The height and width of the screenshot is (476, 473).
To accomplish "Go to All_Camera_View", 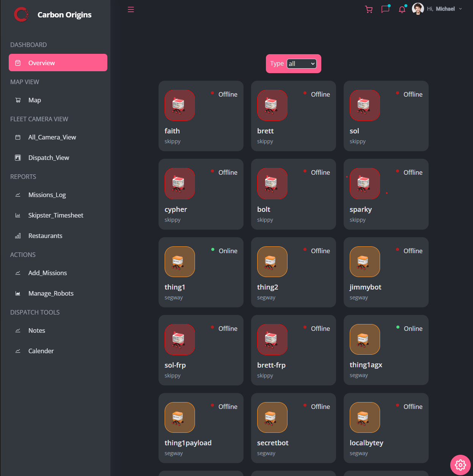I will point(52,137).
